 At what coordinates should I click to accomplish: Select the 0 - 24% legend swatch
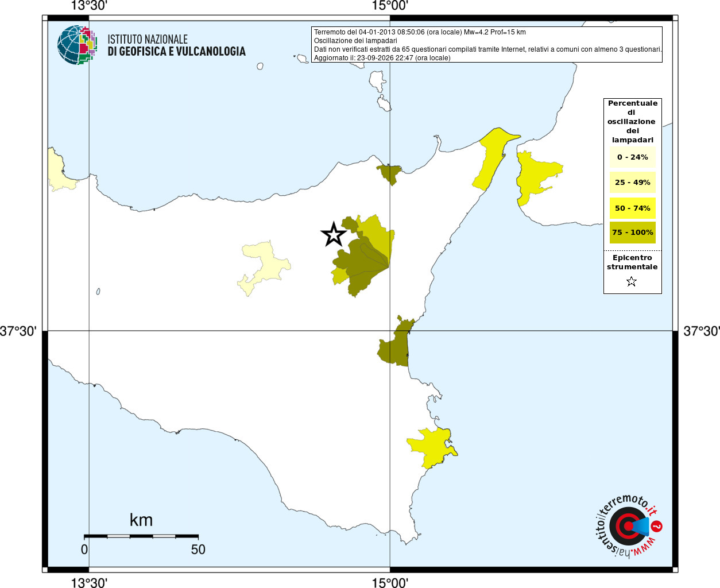(x=632, y=157)
